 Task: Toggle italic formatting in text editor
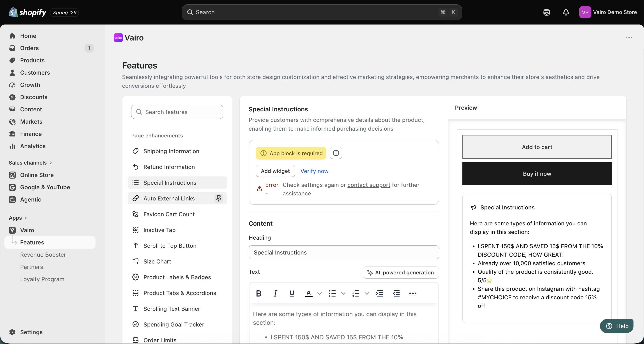pos(275,293)
